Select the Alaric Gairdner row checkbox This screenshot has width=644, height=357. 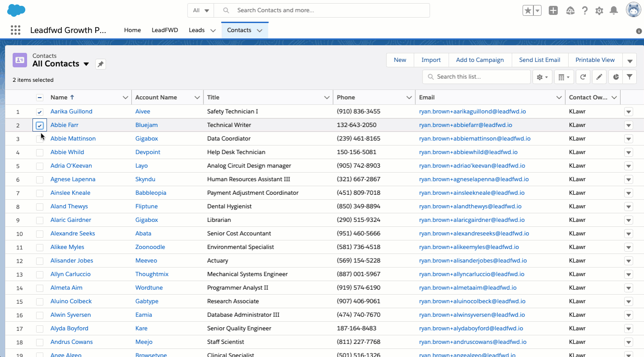[40, 220]
